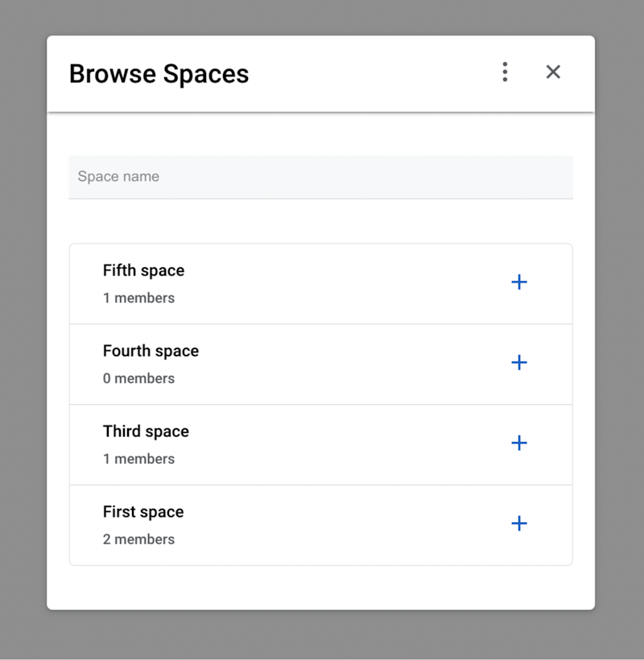Click the 1 members count under Third space
Viewport: 644px width, 660px height.
[139, 459]
